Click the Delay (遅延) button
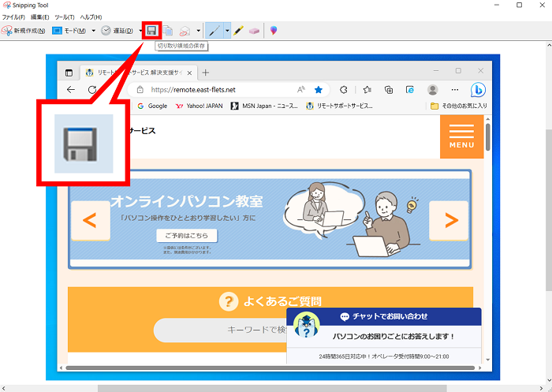The image size is (552, 392). pyautogui.click(x=117, y=31)
